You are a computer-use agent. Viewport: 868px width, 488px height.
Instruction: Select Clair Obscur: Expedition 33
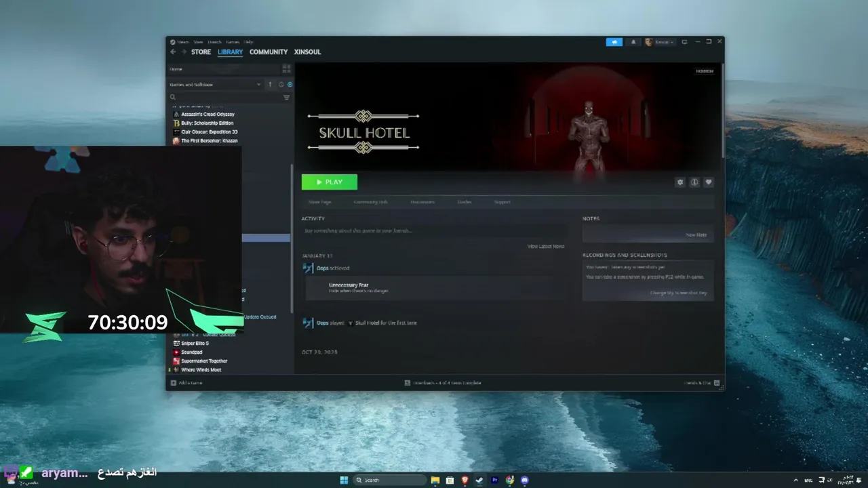click(209, 132)
